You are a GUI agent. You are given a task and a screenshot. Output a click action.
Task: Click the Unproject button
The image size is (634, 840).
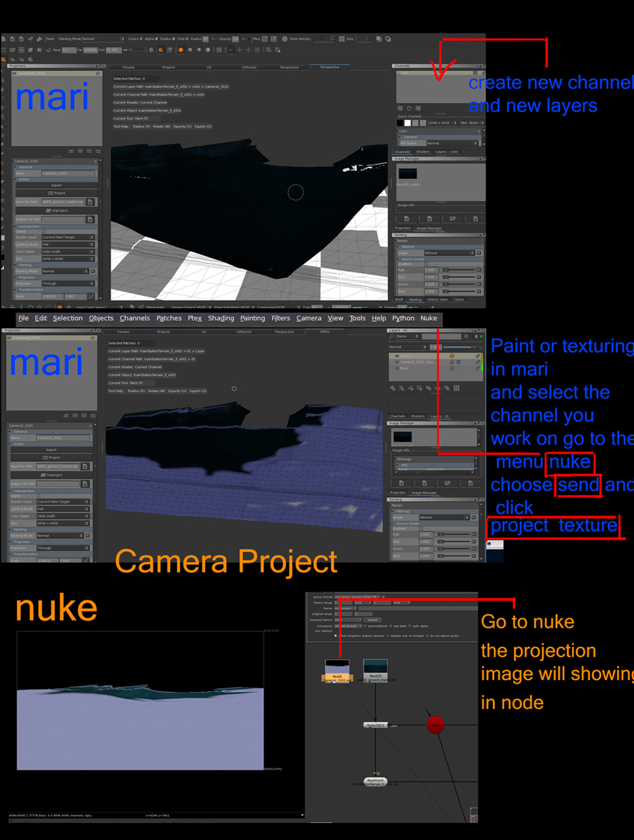(52, 475)
